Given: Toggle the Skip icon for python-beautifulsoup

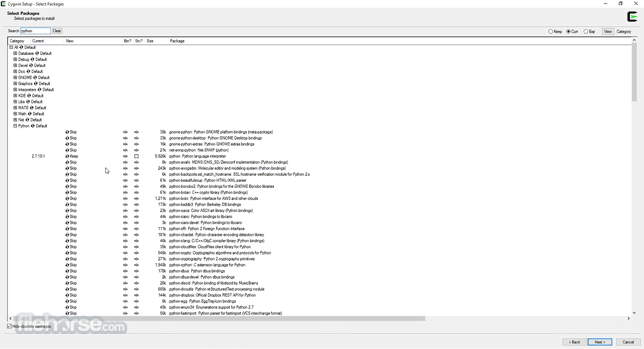Looking at the screenshot, I should (x=67, y=180).
